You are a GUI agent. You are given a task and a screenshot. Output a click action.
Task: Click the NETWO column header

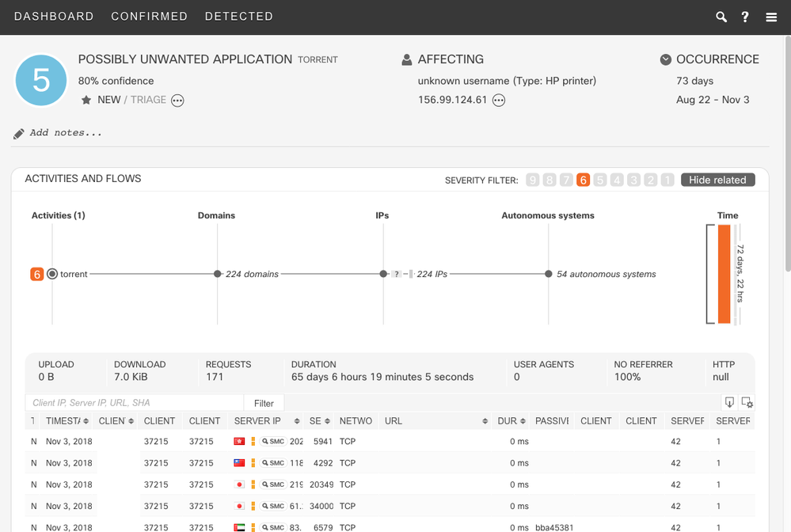click(356, 421)
